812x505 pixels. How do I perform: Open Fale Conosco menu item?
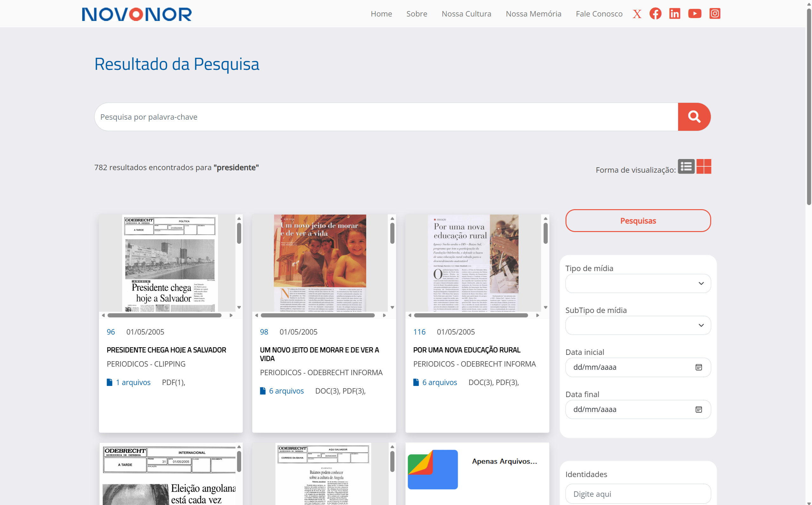tap(599, 14)
